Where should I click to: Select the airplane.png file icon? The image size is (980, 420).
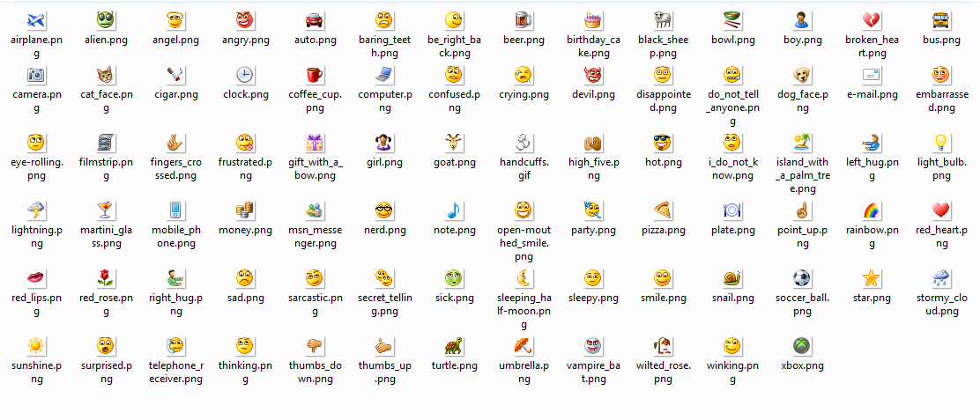pos(37,21)
